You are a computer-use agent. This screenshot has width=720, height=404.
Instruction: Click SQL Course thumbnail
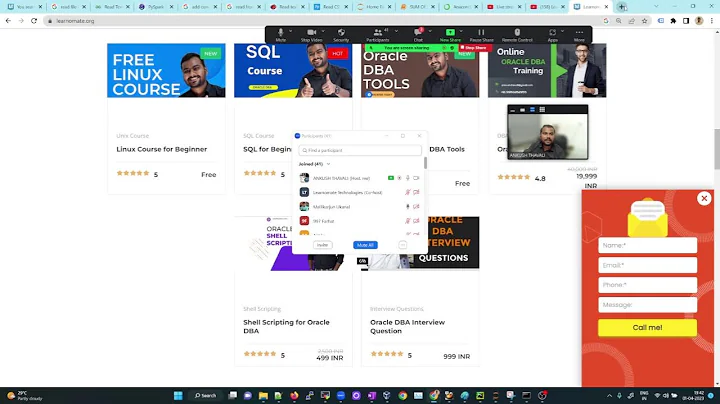(293, 70)
